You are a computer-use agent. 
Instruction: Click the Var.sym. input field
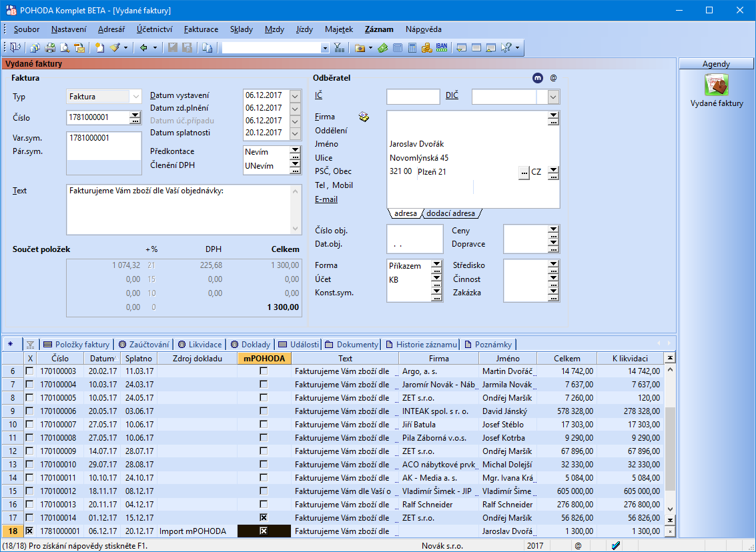104,138
